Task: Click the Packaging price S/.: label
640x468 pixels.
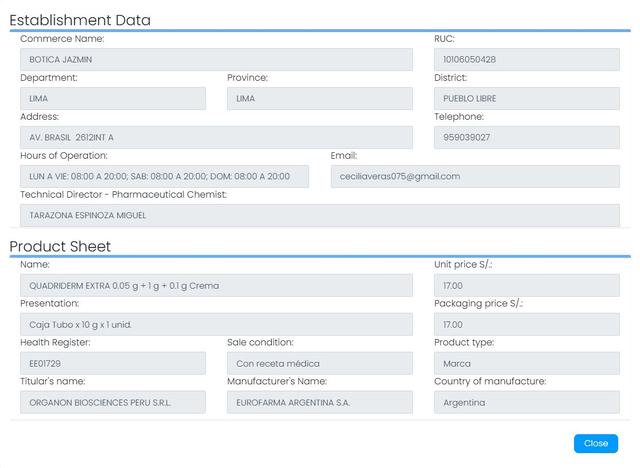Action: (x=478, y=303)
